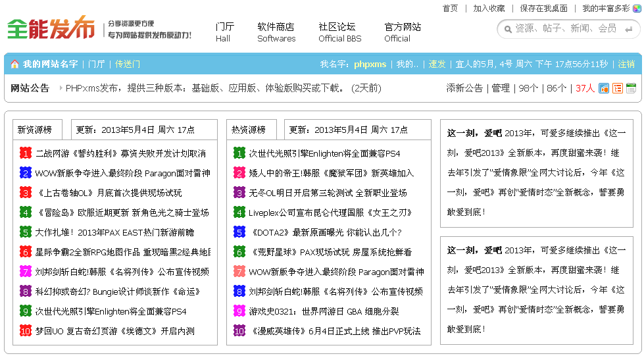This screenshot has width=644, height=356.
Task: Open the 软件商店 Softwares menu
Action: 276,32
